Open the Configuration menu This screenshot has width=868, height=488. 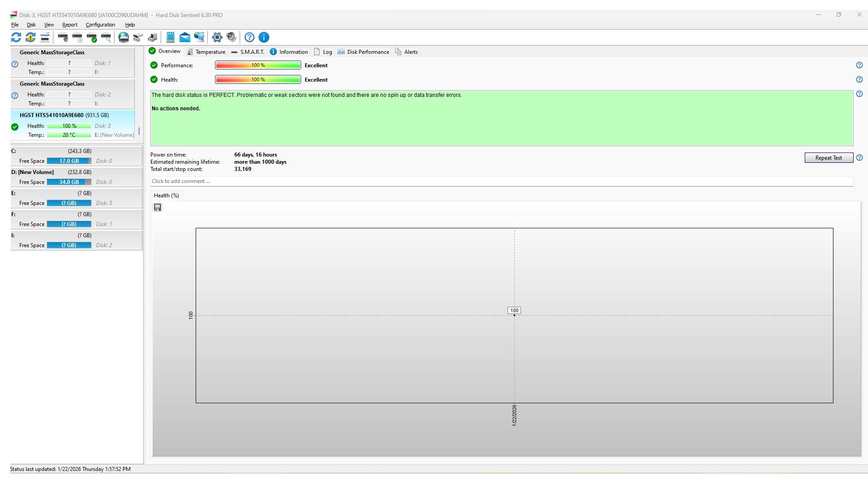[100, 25]
